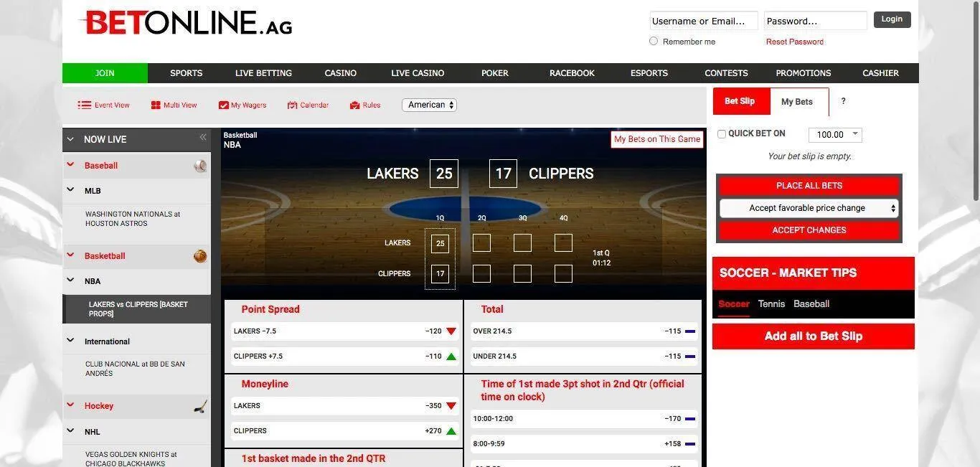Open the Sports menu
This screenshot has width=980, height=467.
(x=186, y=73)
